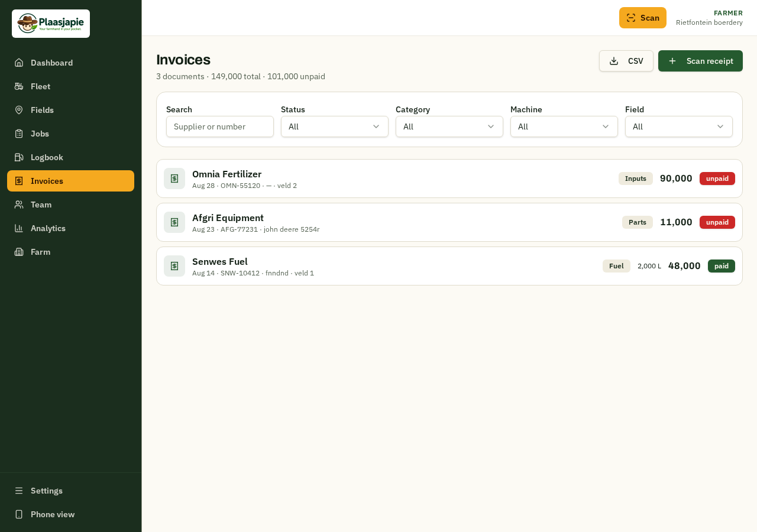Export invoices with the CSV button
This screenshot has width=757, height=532.
click(x=626, y=61)
